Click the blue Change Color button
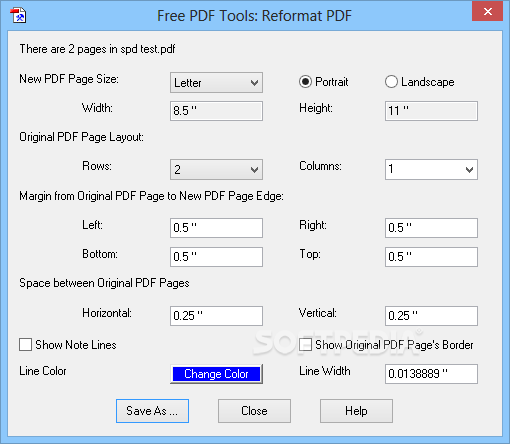 tap(216, 374)
